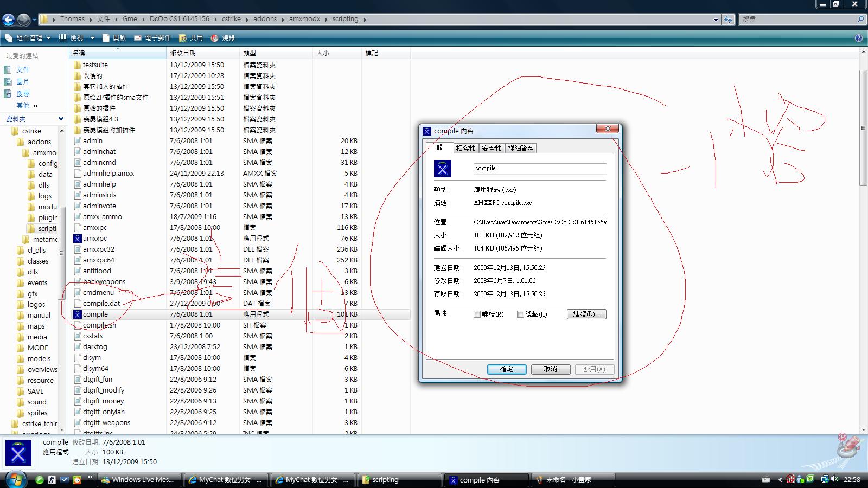
Task: Switch to the 相容性 tab
Action: click(465, 149)
